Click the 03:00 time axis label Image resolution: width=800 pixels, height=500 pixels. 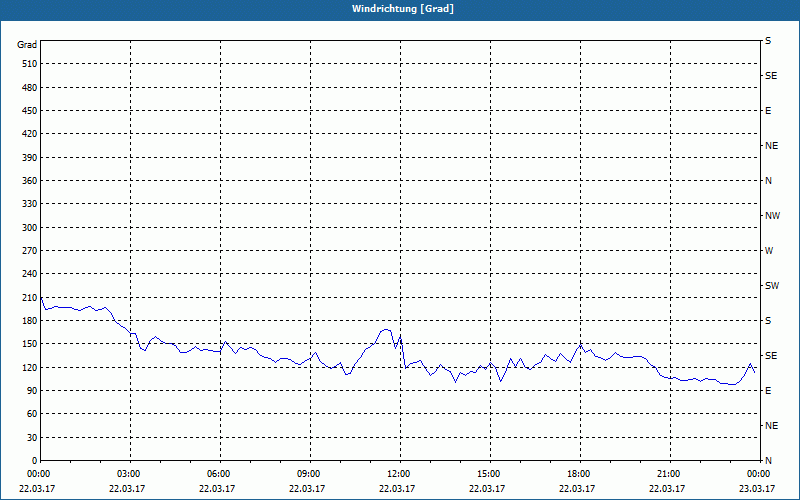131,474
